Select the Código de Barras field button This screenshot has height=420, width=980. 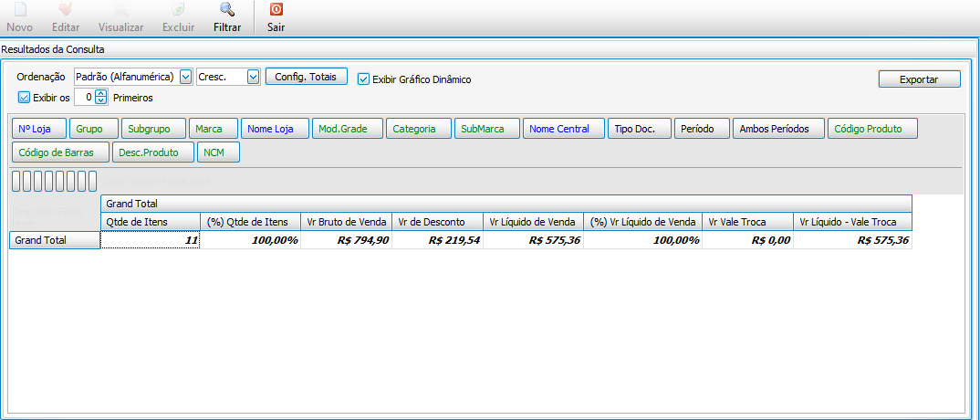point(60,152)
